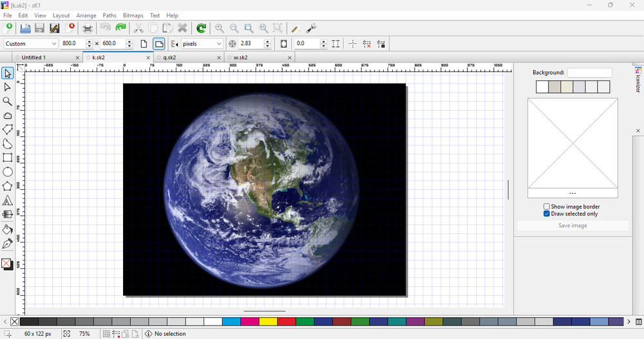The image size is (644, 339).
Task: Redo the last action with green arrow
Action: tap(121, 28)
